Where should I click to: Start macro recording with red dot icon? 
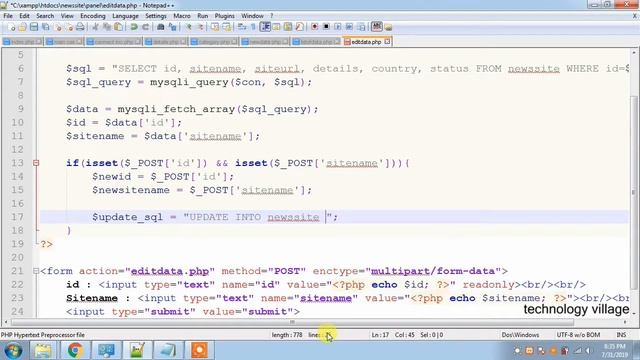pos(314,27)
